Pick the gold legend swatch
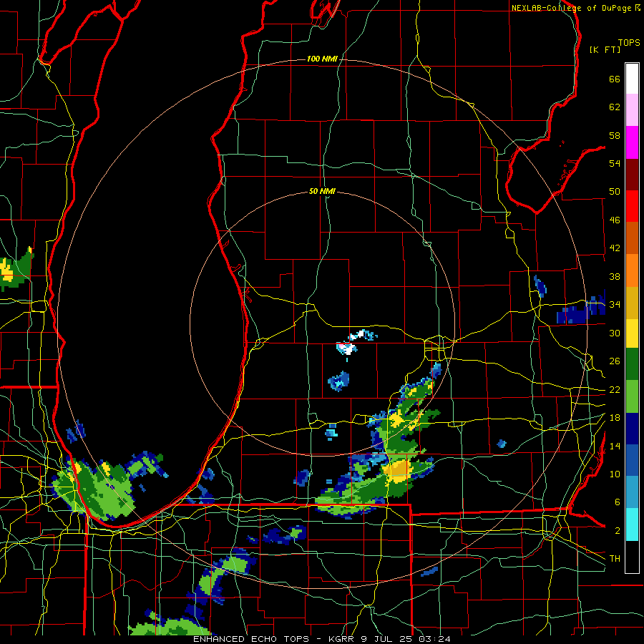644x644 pixels. click(x=632, y=302)
